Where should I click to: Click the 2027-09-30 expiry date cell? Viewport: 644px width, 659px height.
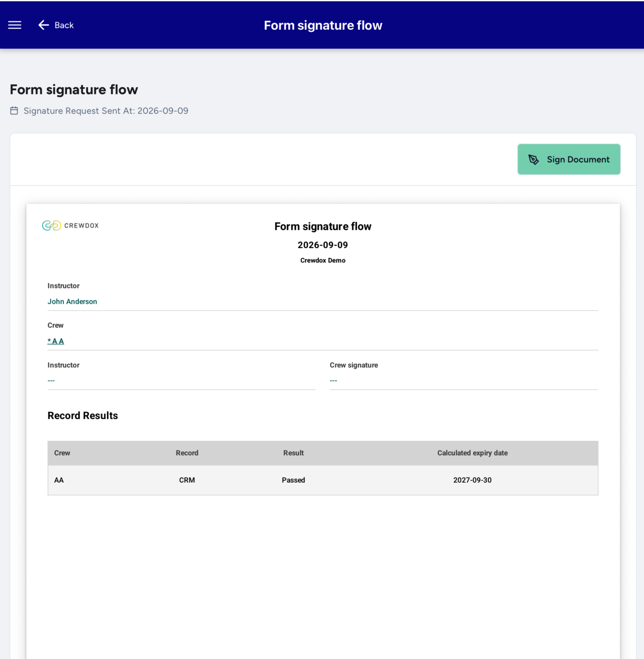click(x=472, y=480)
